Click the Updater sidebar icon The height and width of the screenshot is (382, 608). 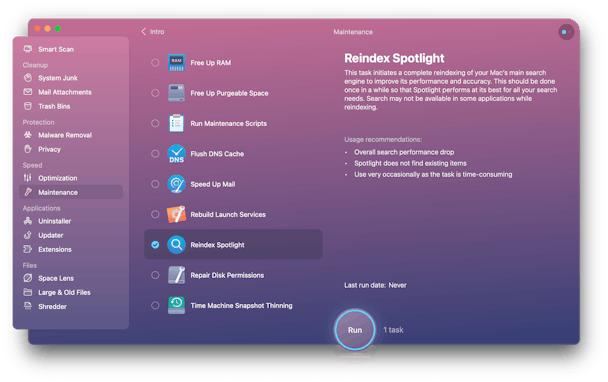(x=28, y=235)
